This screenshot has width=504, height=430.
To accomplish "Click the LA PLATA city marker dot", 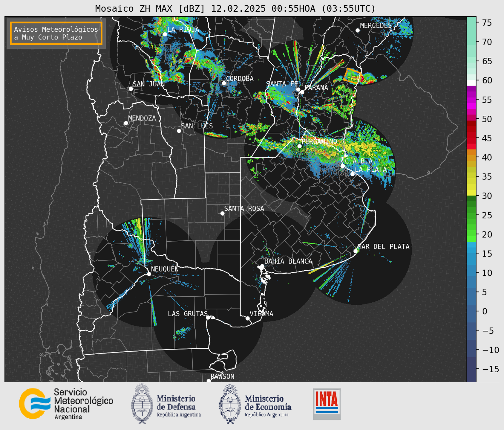I will (353, 174).
